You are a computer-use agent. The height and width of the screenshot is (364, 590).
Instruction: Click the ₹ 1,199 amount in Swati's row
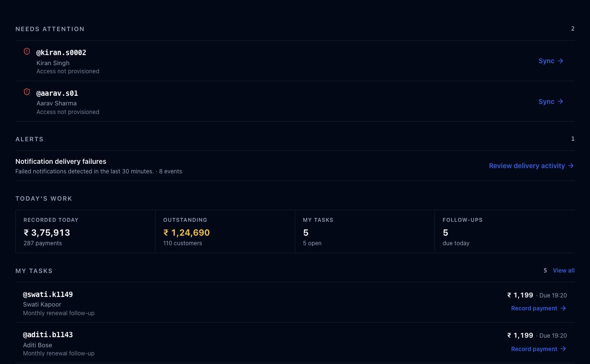tap(520, 295)
